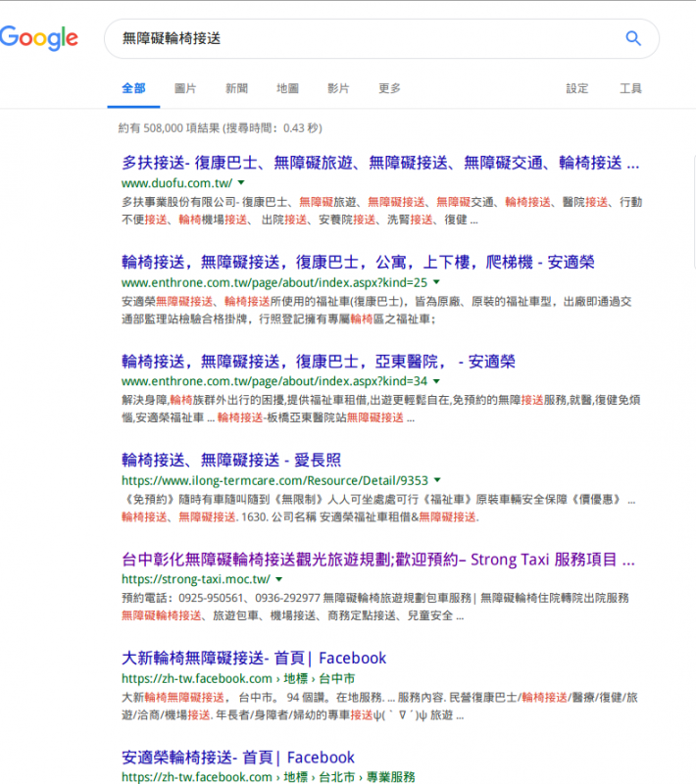Click snippet text 預約電話：0925-950561
The image size is (696, 784).
(x=375, y=607)
